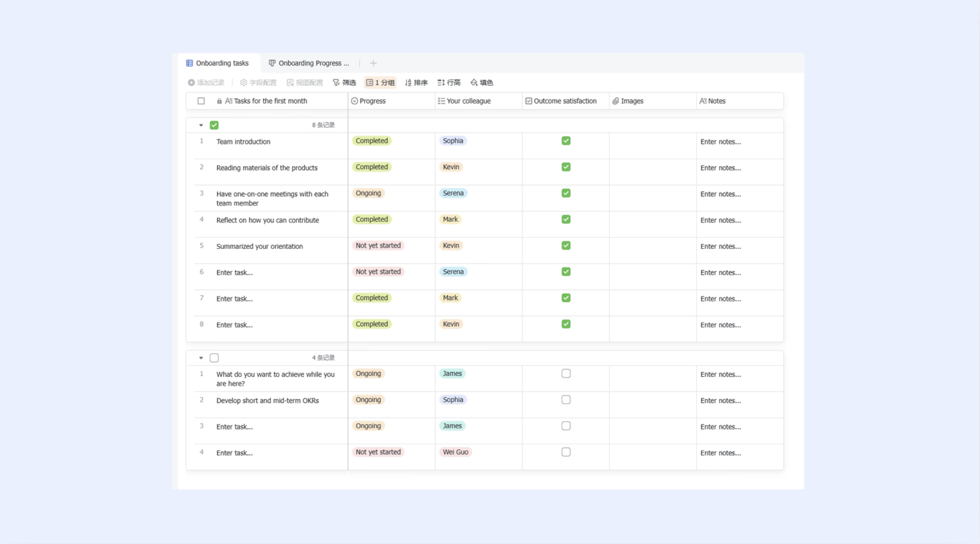
Task: Change Not yet started status for Summarized your orientation
Action: click(x=378, y=246)
